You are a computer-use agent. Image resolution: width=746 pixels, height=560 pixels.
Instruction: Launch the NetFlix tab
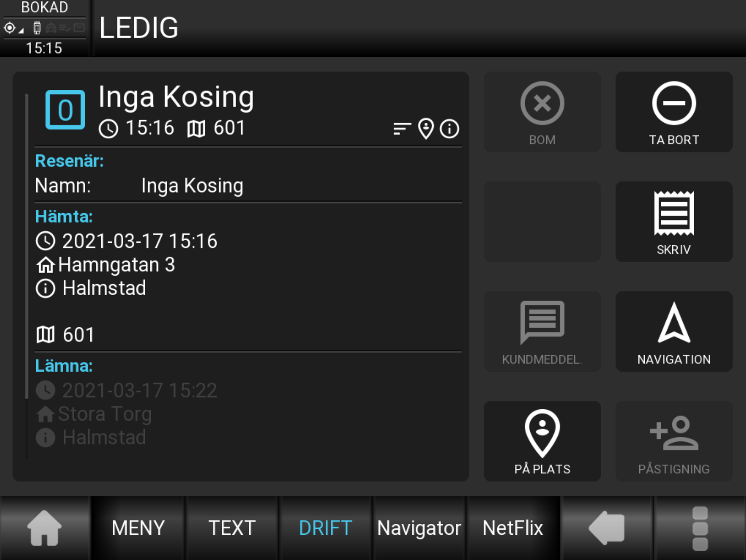[513, 528]
